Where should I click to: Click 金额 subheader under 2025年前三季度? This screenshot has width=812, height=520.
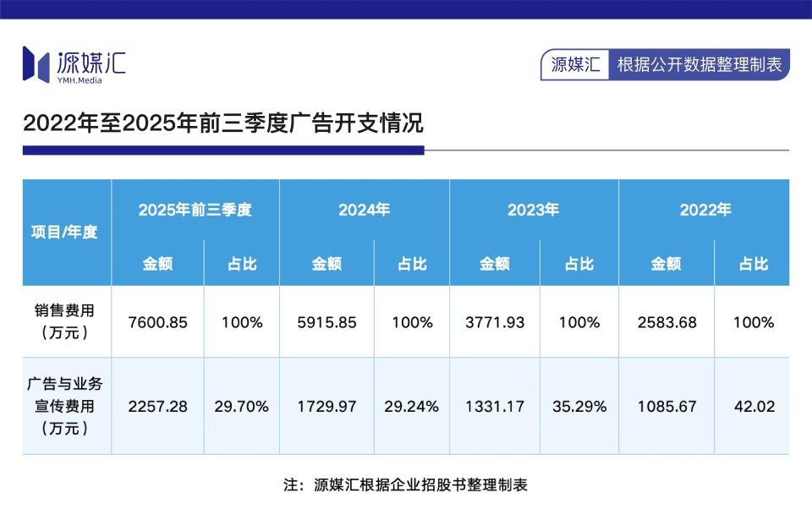pyautogui.click(x=157, y=264)
